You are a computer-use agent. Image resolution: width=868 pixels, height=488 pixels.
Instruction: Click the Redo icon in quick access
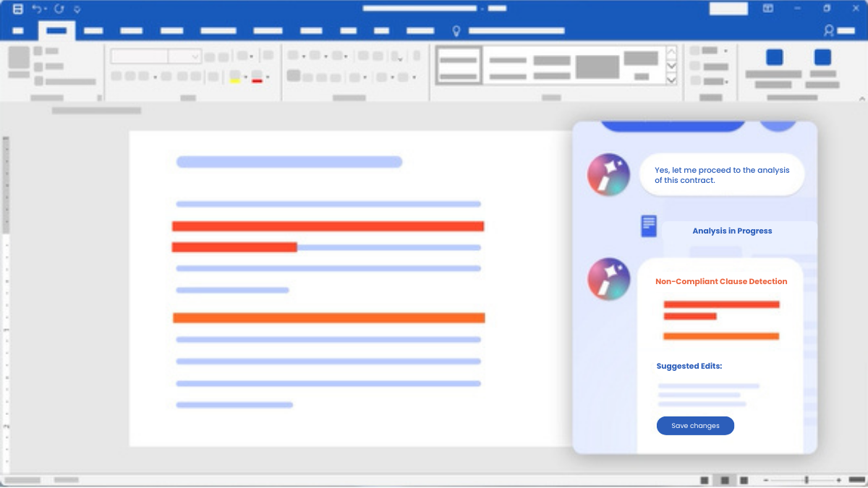tap(59, 9)
